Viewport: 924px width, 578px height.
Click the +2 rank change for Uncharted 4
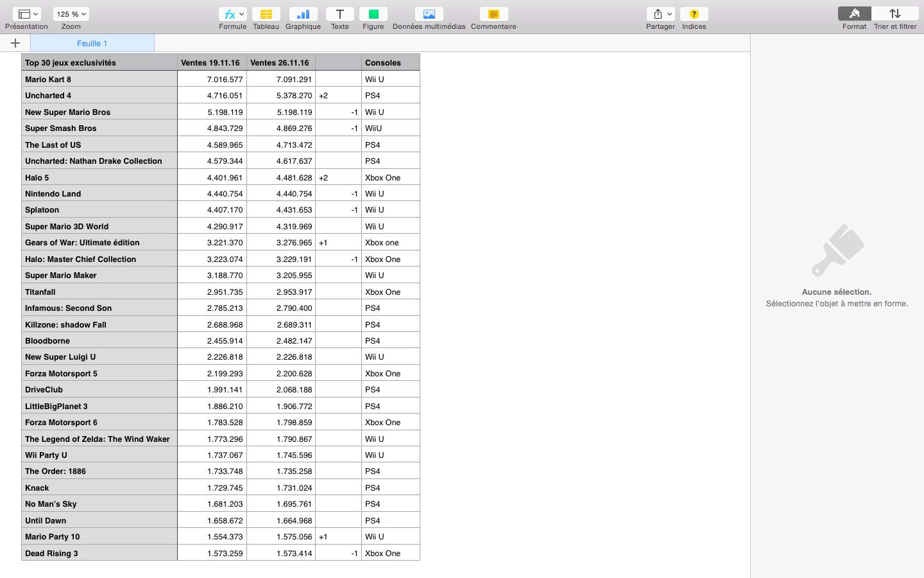tap(338, 95)
